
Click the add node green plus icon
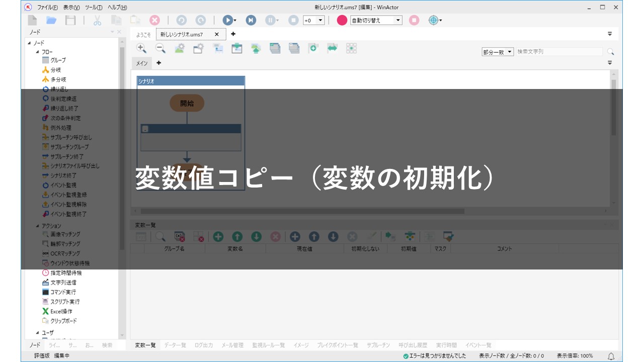click(x=313, y=48)
